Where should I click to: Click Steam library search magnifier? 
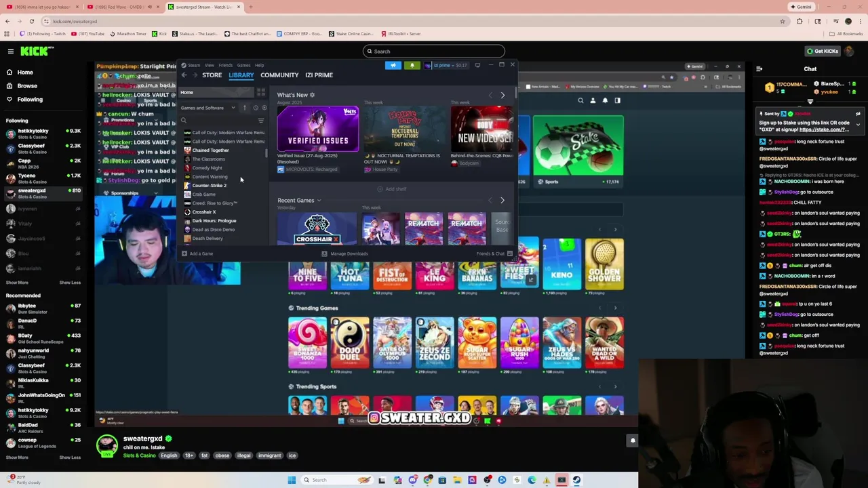(183, 121)
